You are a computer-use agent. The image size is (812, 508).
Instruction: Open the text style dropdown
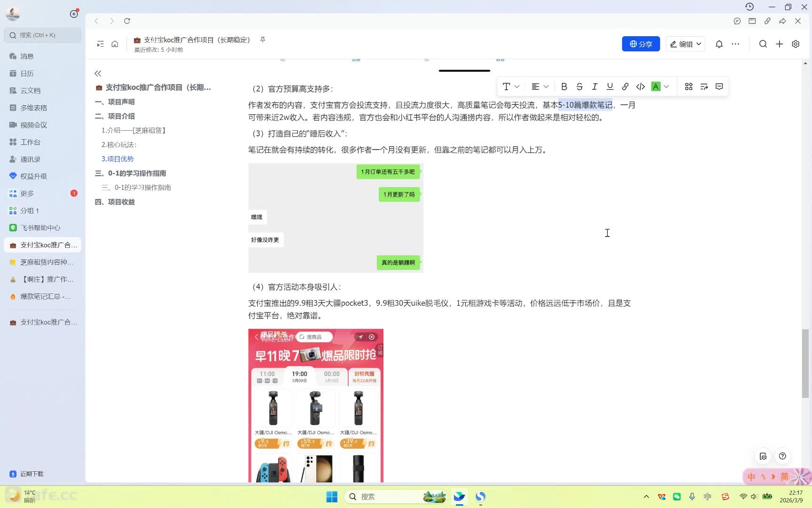coord(510,87)
